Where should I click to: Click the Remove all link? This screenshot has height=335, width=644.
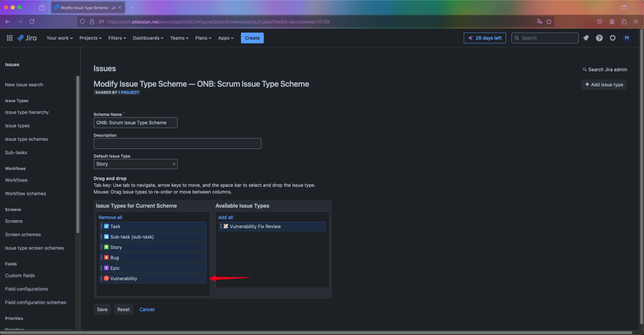(110, 217)
